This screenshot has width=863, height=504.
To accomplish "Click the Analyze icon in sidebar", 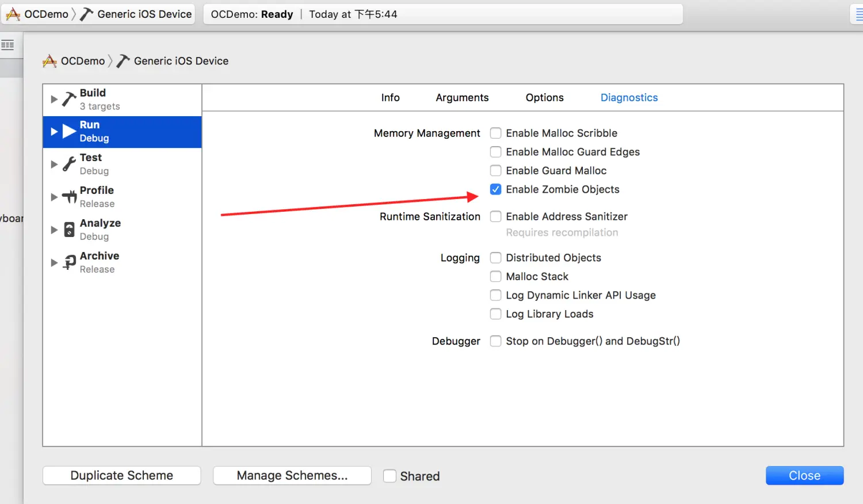I will click(x=69, y=230).
